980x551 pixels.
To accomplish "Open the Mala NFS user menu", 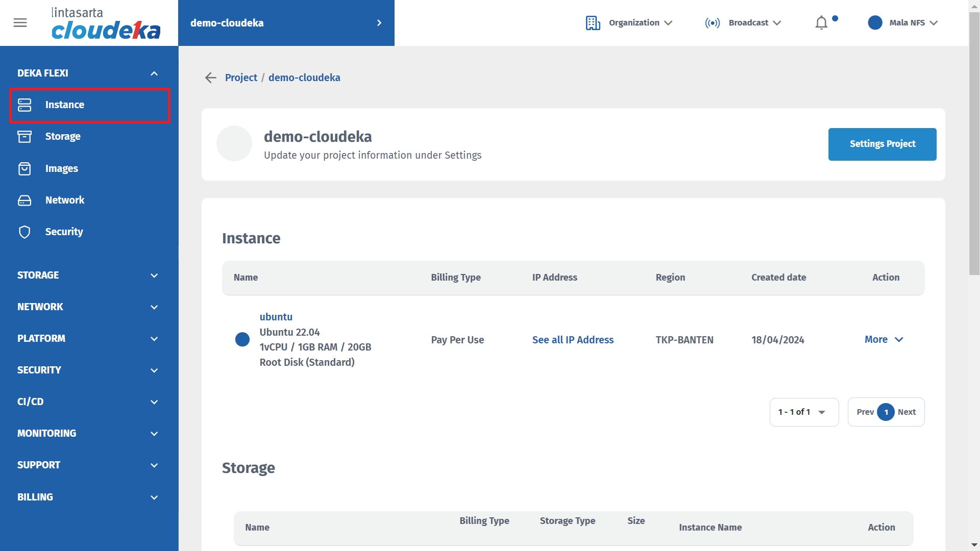I will [x=903, y=23].
